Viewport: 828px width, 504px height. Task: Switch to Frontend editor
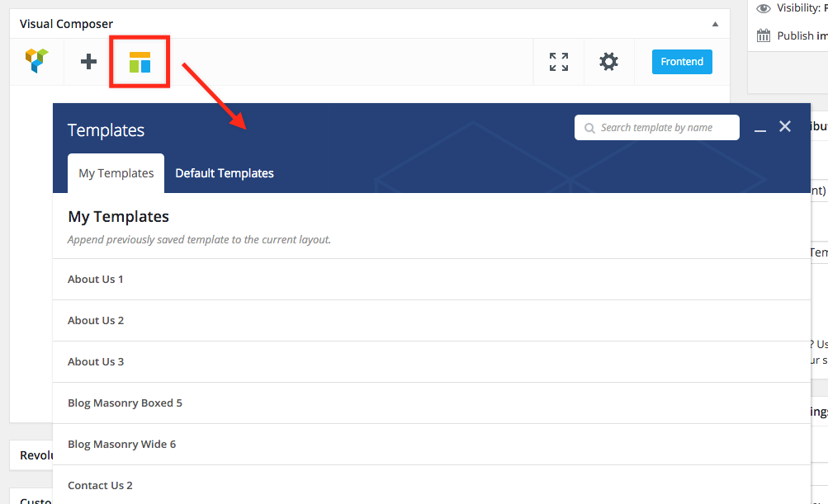682,62
